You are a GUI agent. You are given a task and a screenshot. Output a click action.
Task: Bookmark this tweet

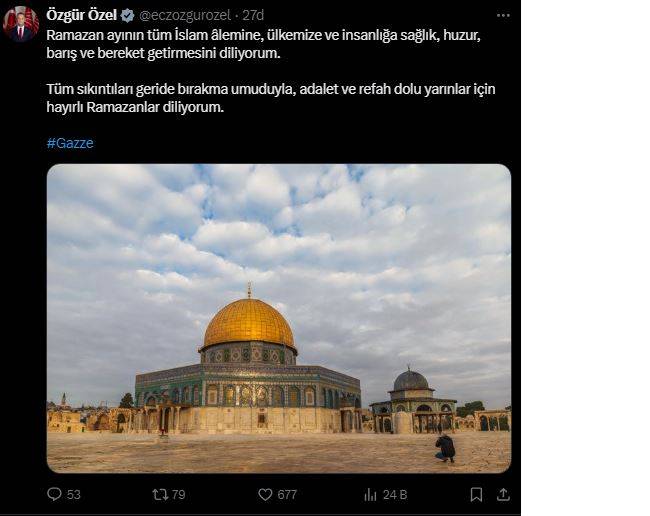(x=476, y=494)
